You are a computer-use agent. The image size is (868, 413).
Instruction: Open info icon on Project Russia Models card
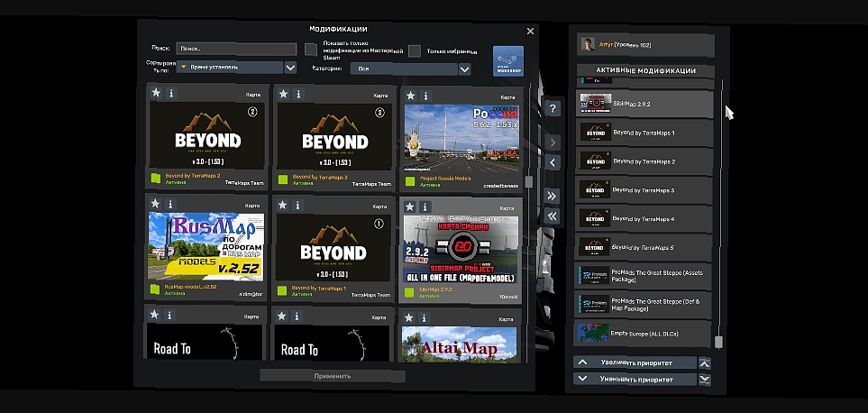click(426, 96)
